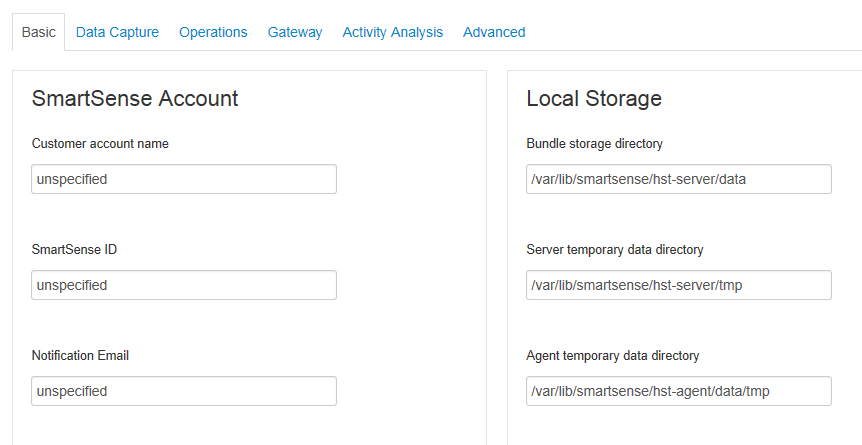Click the Server temporary data directory field
This screenshot has height=445, width=862.
click(x=679, y=285)
